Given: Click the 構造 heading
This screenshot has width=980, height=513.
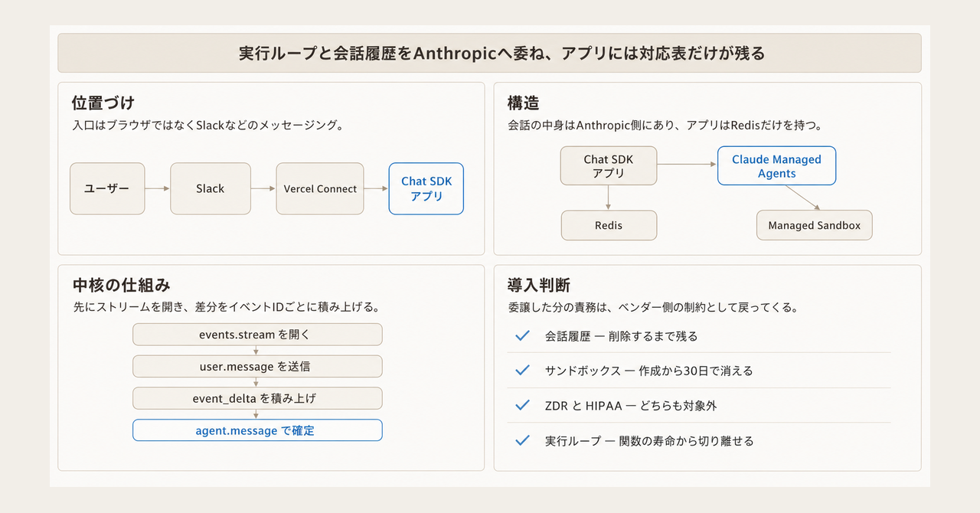Looking at the screenshot, I should click(x=523, y=103).
